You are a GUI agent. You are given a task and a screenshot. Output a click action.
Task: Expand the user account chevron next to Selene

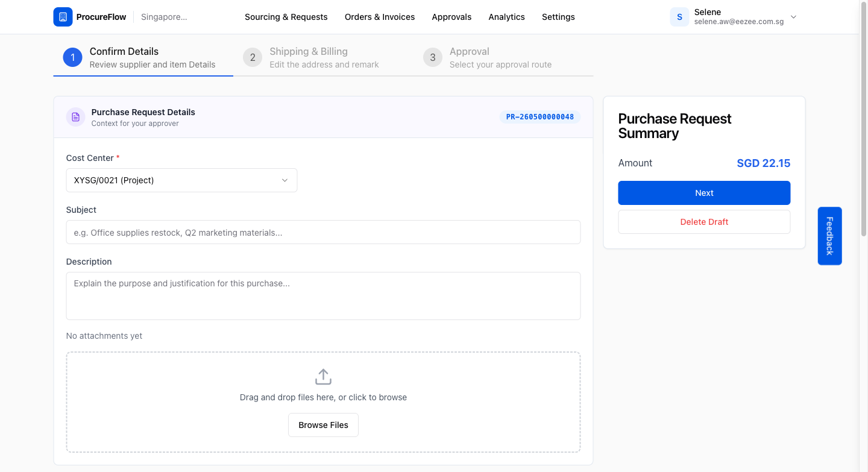pyautogui.click(x=793, y=17)
